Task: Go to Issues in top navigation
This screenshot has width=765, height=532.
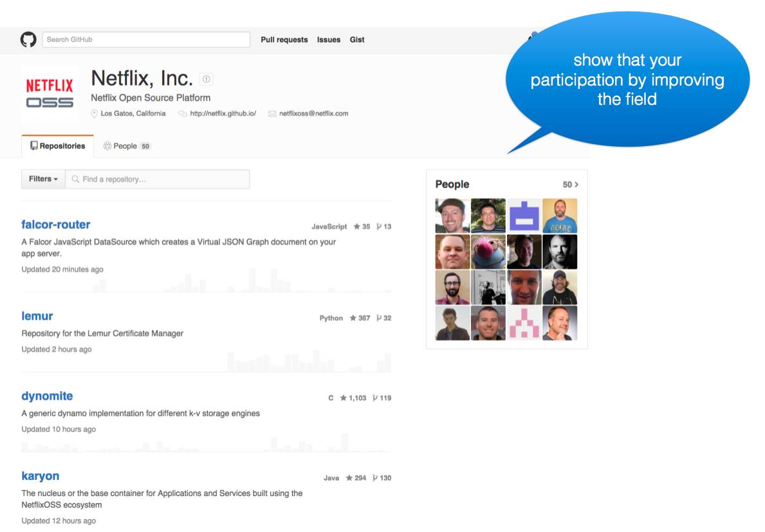Action: click(x=328, y=40)
